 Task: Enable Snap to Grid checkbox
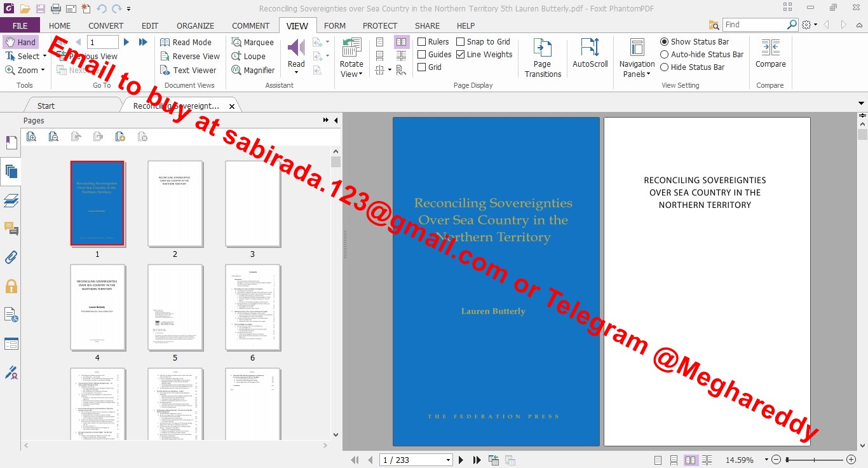[483, 41]
